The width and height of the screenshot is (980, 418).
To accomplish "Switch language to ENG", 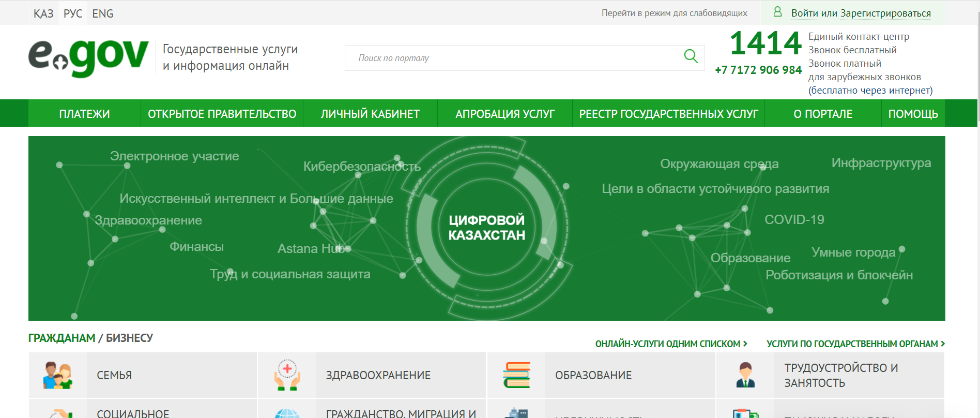I will [x=103, y=13].
